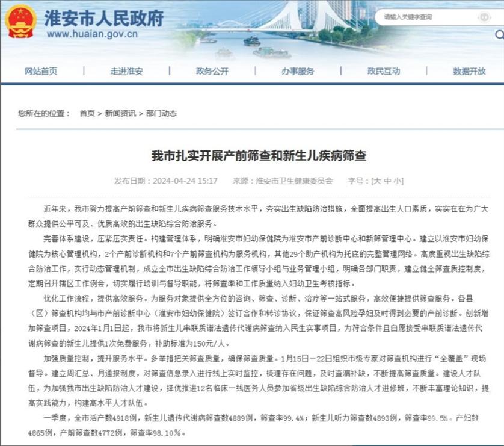
Task: Set font size to 小
Action: tap(398, 181)
